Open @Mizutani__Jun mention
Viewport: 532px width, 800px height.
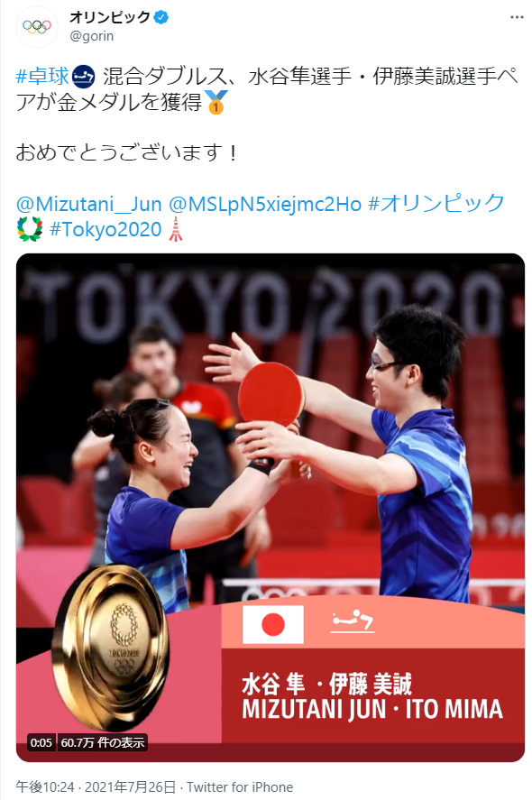pyautogui.click(x=88, y=204)
